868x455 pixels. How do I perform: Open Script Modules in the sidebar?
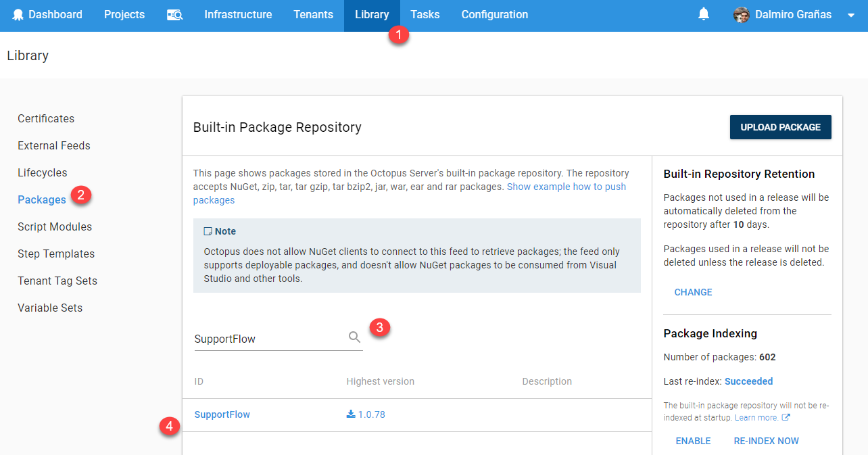[x=55, y=226]
